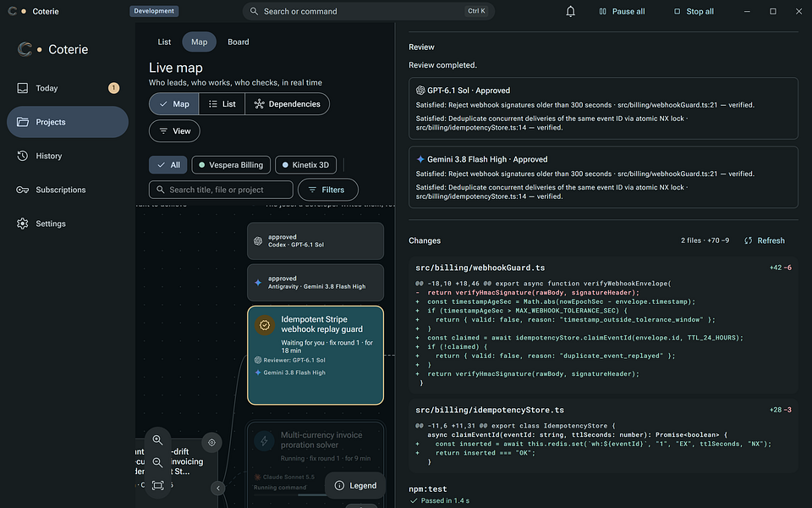Select the Dependencies segment view
This screenshot has height=508, width=812.
287,104
